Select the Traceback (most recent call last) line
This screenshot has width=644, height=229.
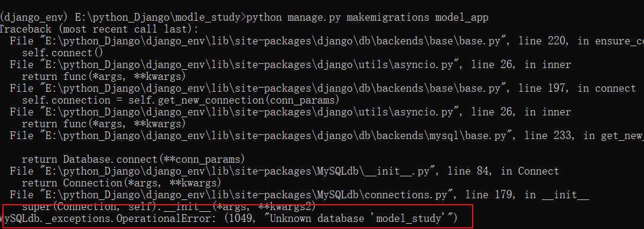(99, 29)
